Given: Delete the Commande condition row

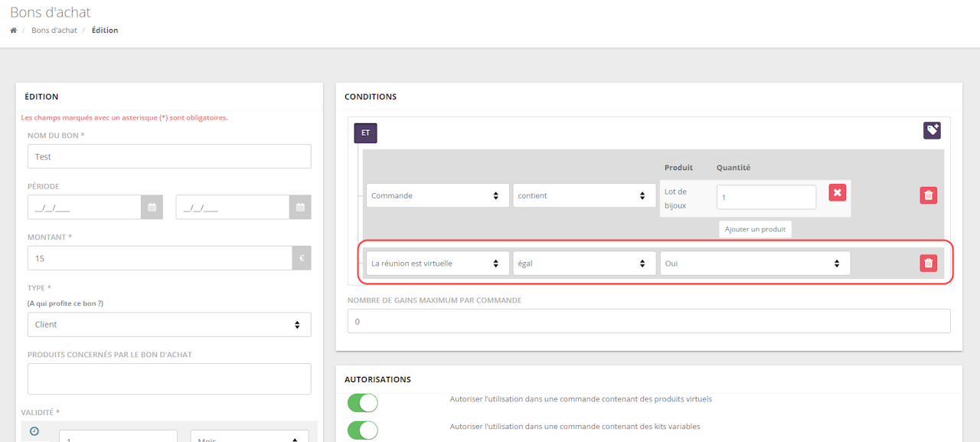Looking at the screenshot, I should click(928, 195).
